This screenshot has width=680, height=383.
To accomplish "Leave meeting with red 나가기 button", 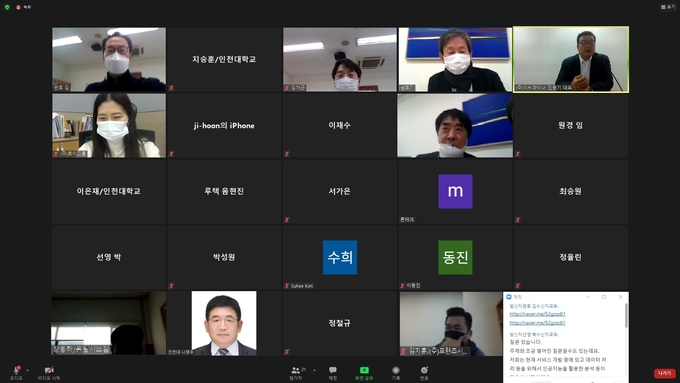I will click(x=665, y=373).
